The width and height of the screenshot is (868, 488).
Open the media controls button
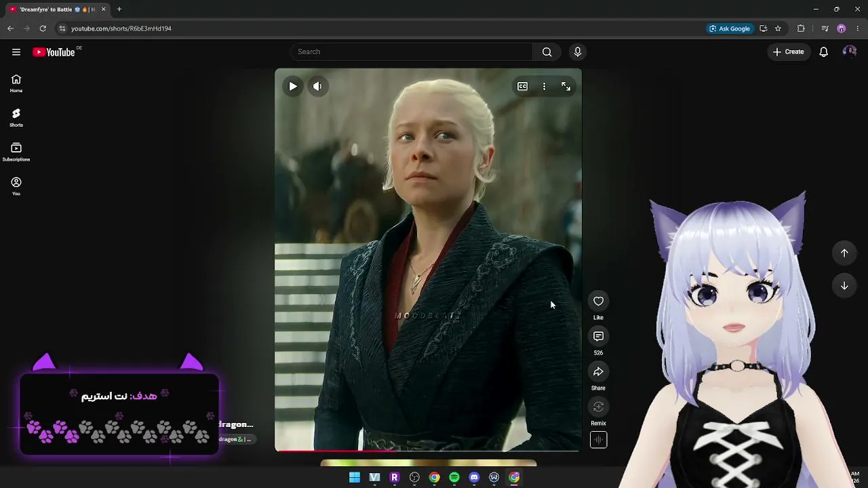(825, 28)
